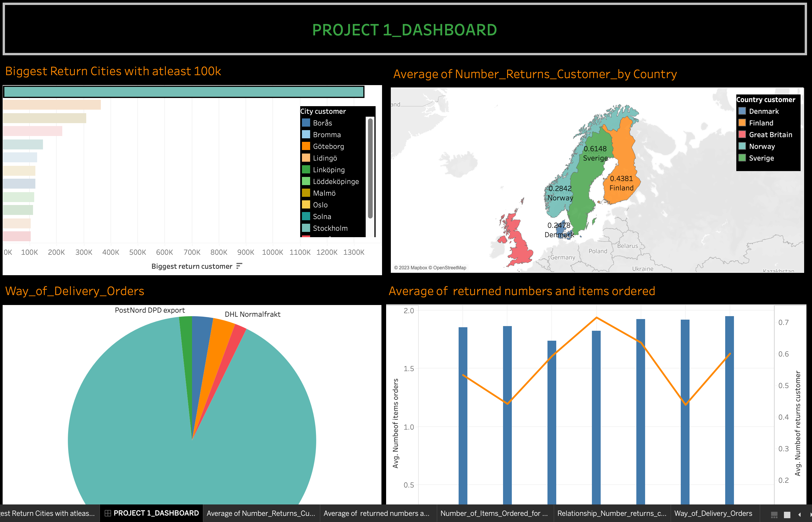The image size is (812, 522).
Task: Switch to the Way_of_Delivery_Orders tab
Action: (713, 513)
